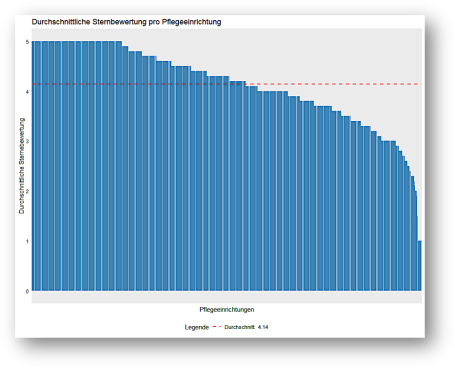Click a bar at the rating 3 plateau
The height and width of the screenshot is (368, 455).
[388, 216]
